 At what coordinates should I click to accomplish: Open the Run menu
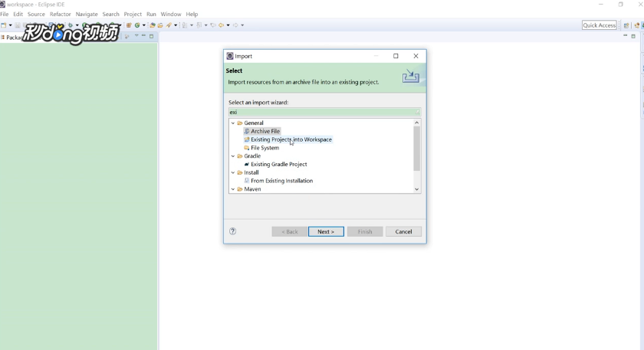pos(151,14)
